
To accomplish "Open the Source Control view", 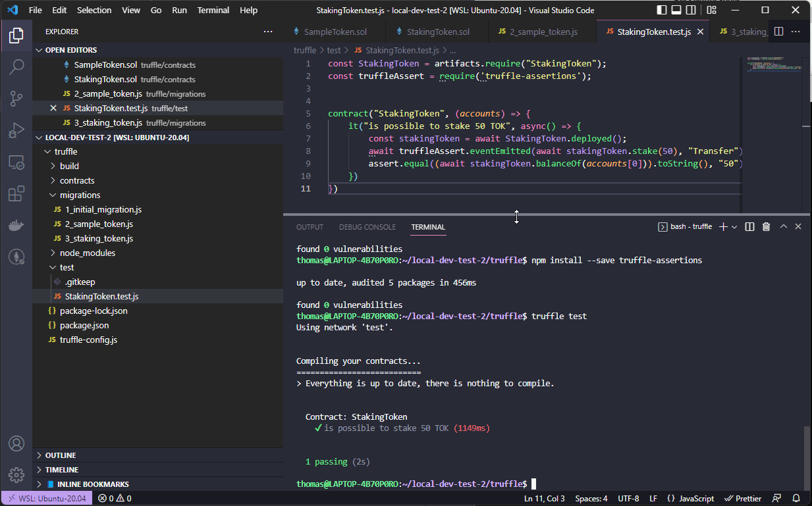I will [16, 99].
